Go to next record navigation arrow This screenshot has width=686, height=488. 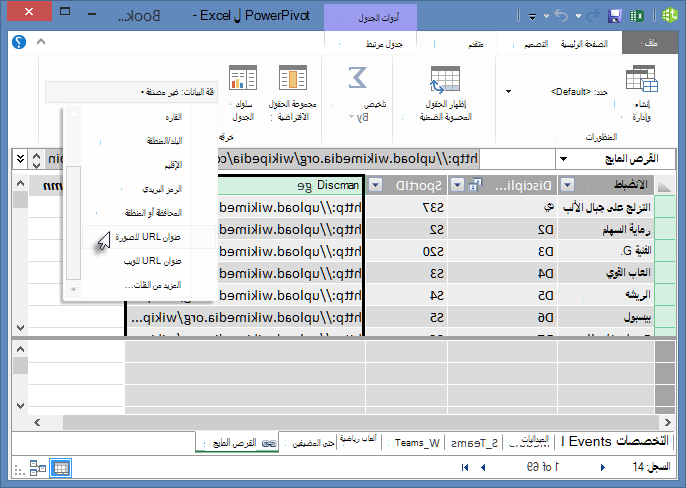tap(603, 467)
